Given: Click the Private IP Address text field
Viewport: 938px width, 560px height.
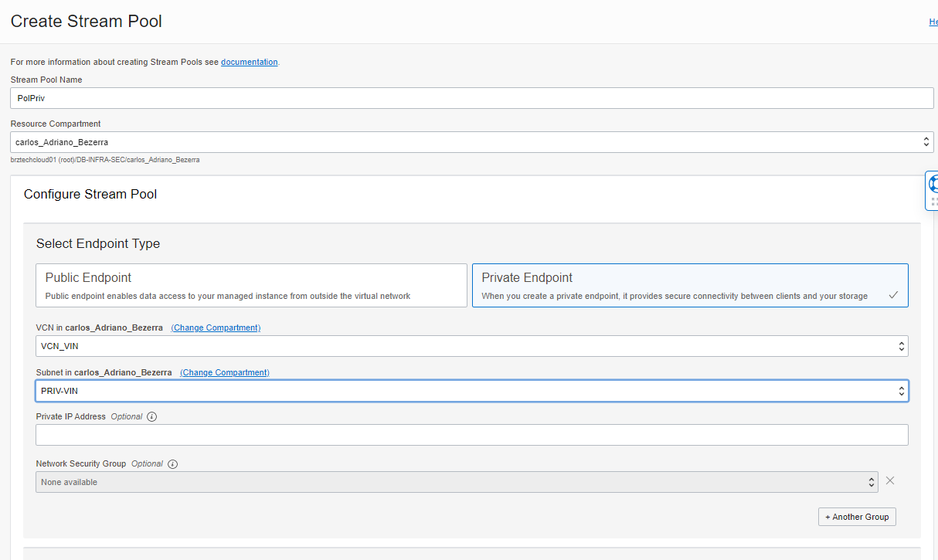Looking at the screenshot, I should pos(471,435).
